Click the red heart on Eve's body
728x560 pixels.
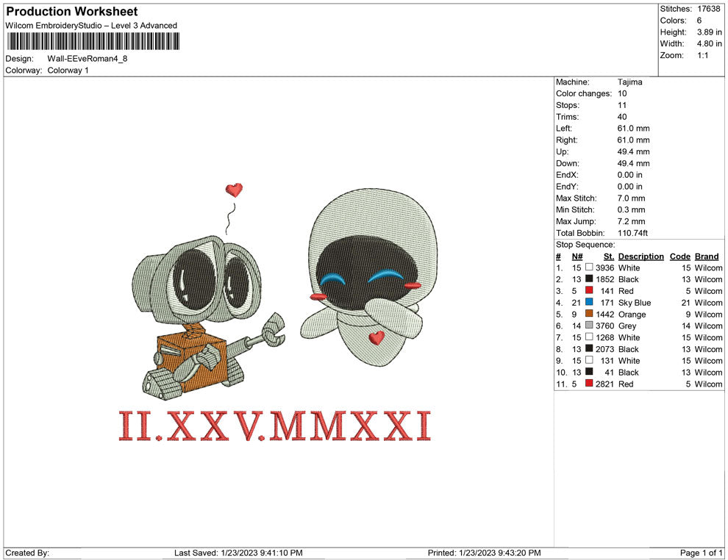pos(377,337)
